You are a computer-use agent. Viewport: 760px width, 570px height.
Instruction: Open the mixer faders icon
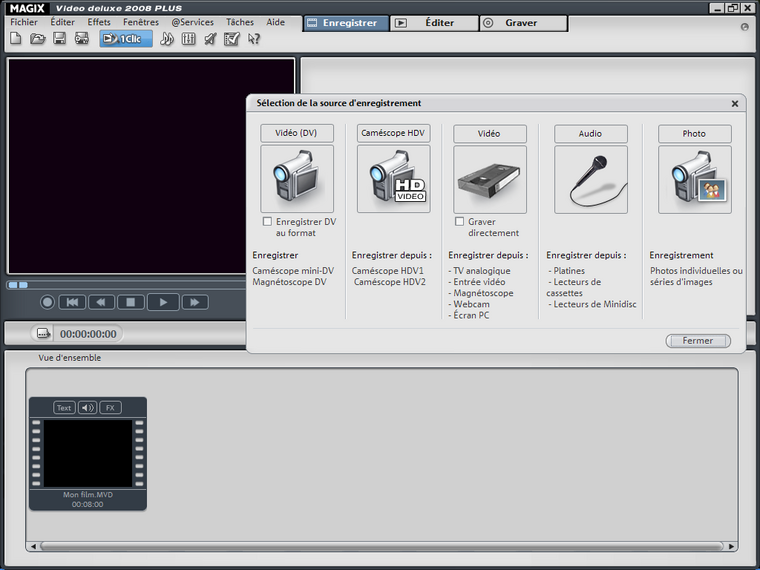click(189, 39)
